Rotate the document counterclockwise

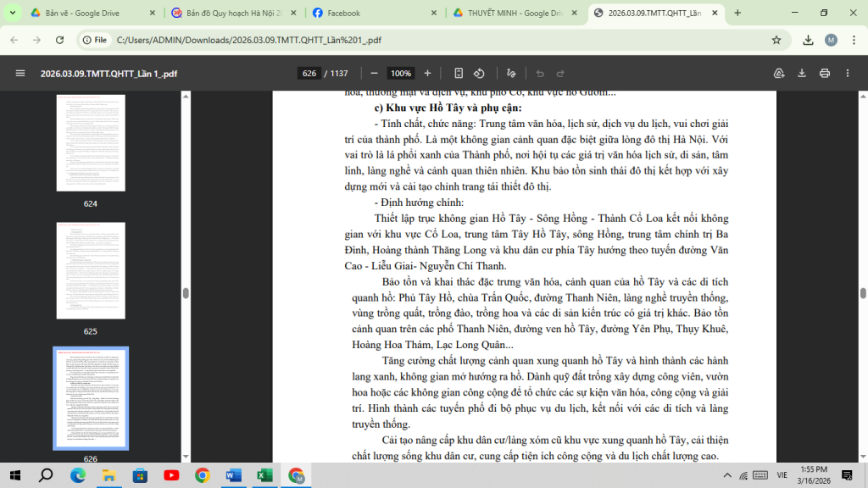click(480, 73)
